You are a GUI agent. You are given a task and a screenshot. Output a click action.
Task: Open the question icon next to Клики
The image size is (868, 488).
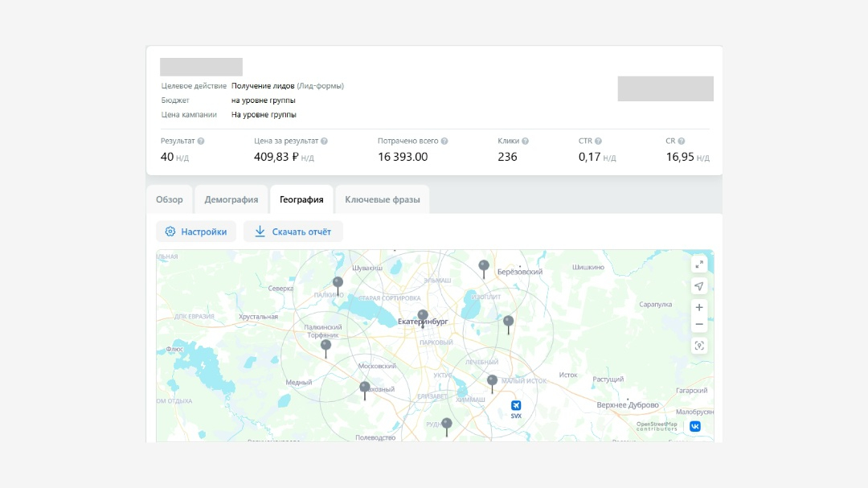coord(526,141)
